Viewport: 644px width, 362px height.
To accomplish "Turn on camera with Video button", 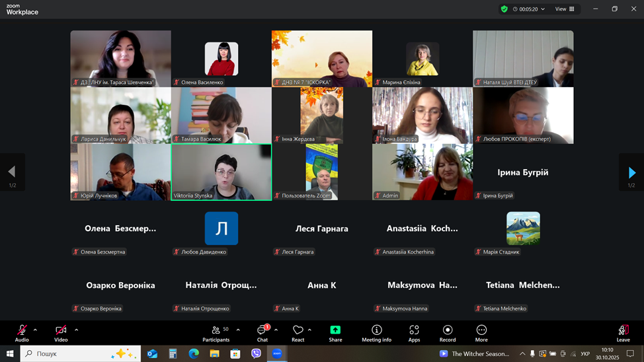I will pyautogui.click(x=61, y=333).
